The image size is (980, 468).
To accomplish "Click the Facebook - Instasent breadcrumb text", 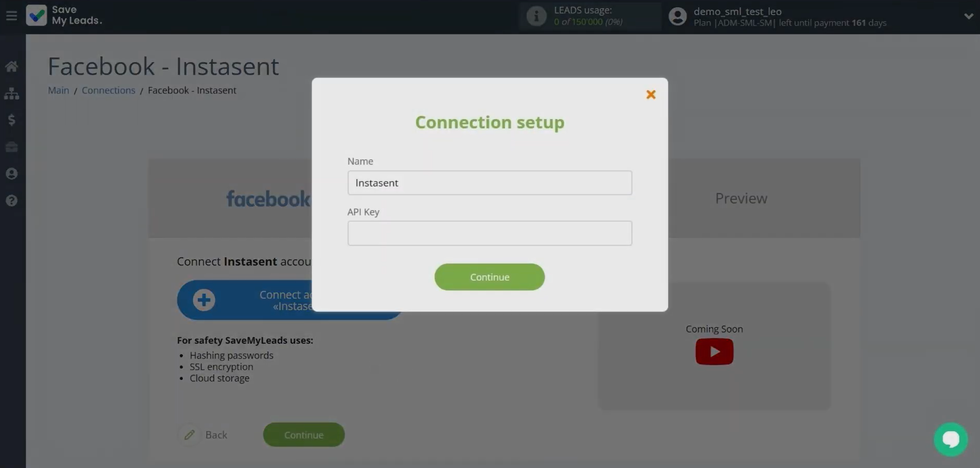I will pos(192,90).
